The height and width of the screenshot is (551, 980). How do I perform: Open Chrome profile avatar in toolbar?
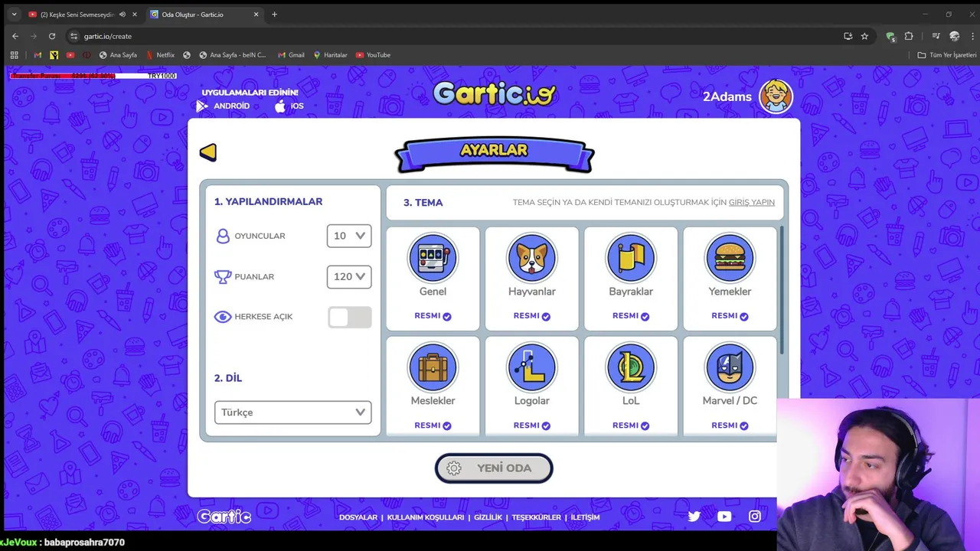(954, 36)
